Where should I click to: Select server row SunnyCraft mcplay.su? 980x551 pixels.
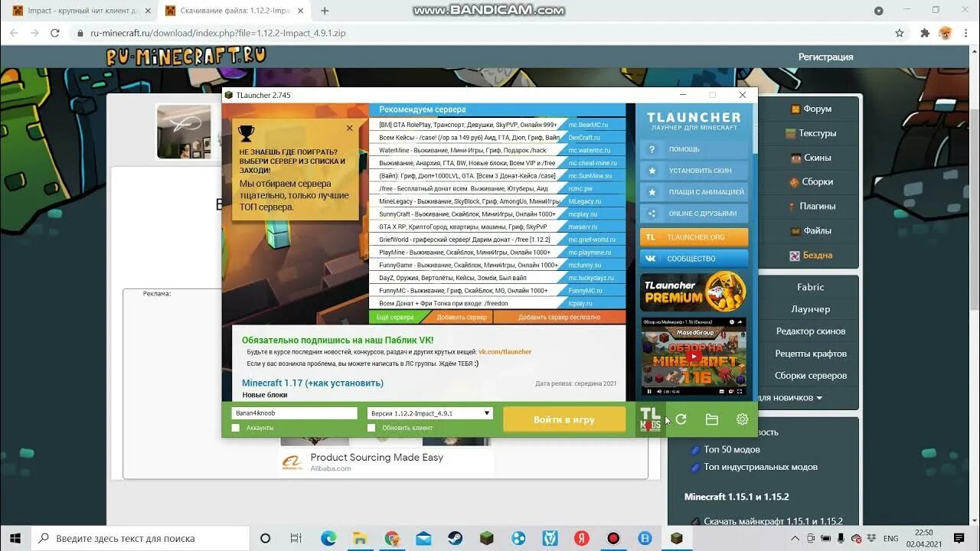click(497, 214)
